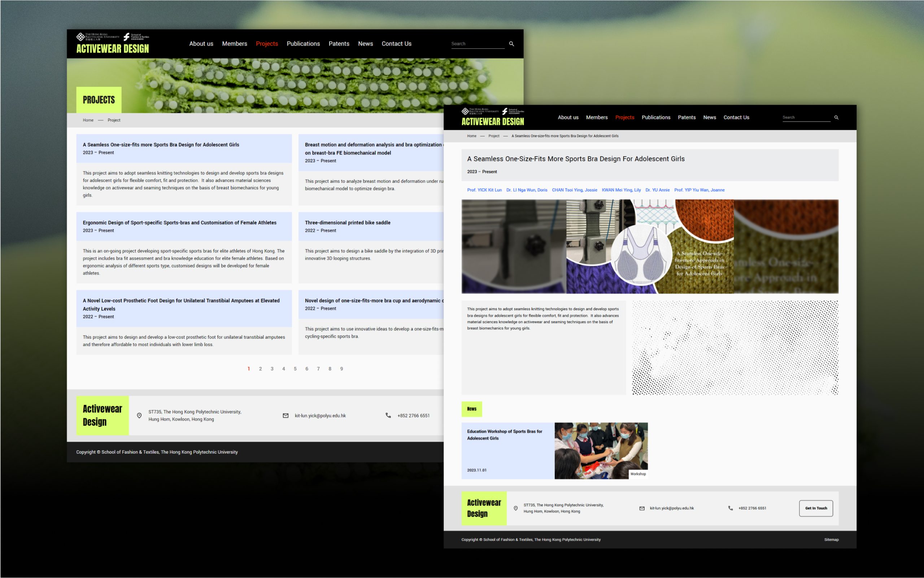Click member link Prof. YICK Kit Lun
The width and height of the screenshot is (924, 578).
(x=484, y=190)
